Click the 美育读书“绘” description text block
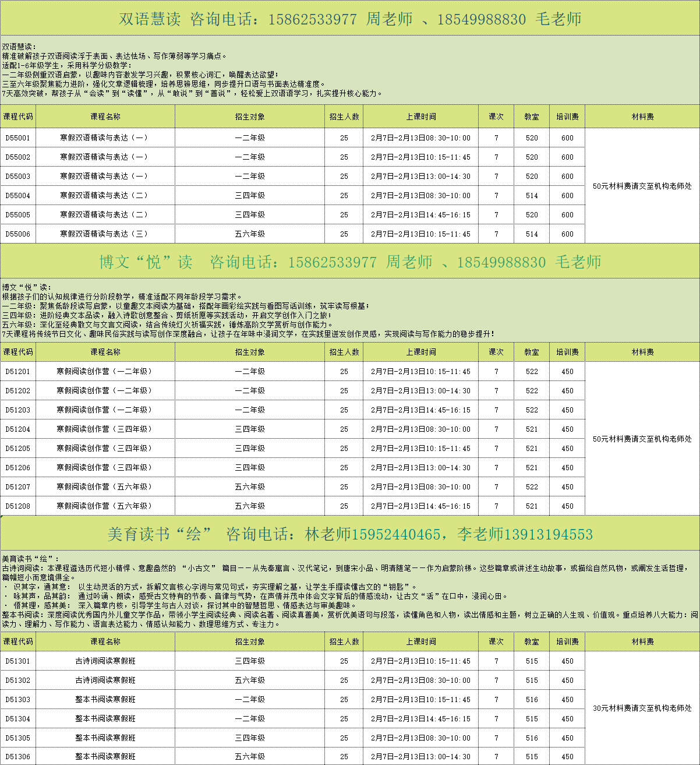 point(350,591)
